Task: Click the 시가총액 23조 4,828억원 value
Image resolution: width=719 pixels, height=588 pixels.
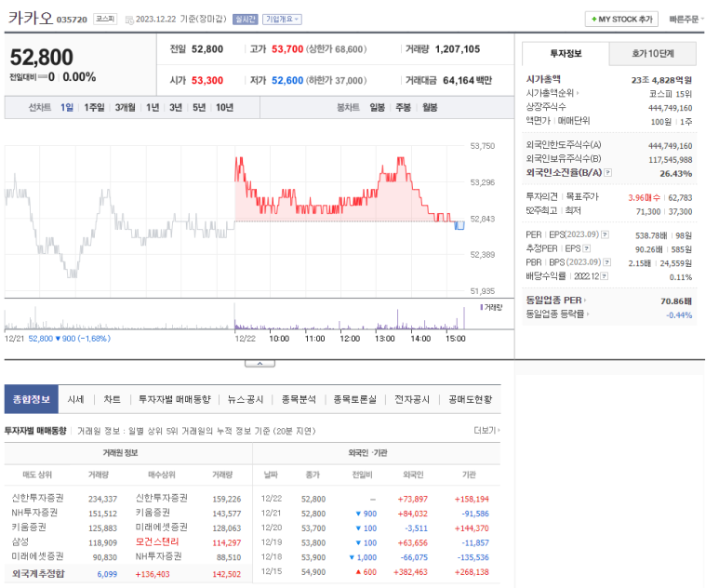Action: [661, 80]
